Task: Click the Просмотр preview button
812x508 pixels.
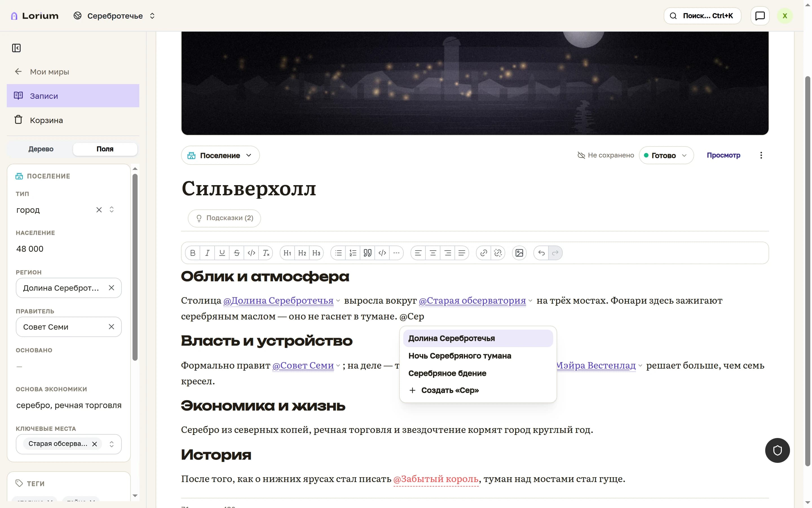Action: click(x=723, y=155)
